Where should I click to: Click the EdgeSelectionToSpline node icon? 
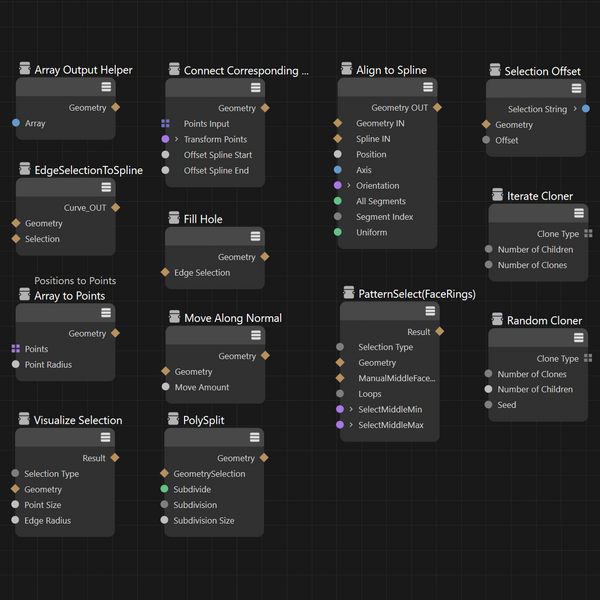pyautogui.click(x=25, y=169)
